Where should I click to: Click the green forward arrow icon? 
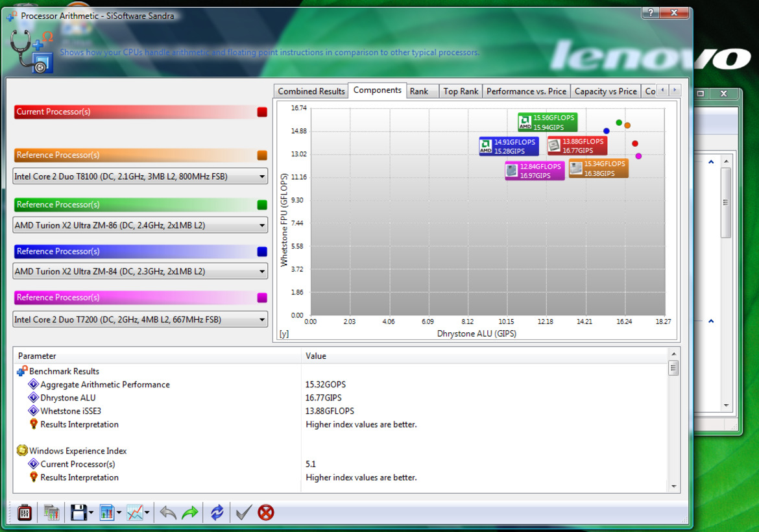click(190, 512)
